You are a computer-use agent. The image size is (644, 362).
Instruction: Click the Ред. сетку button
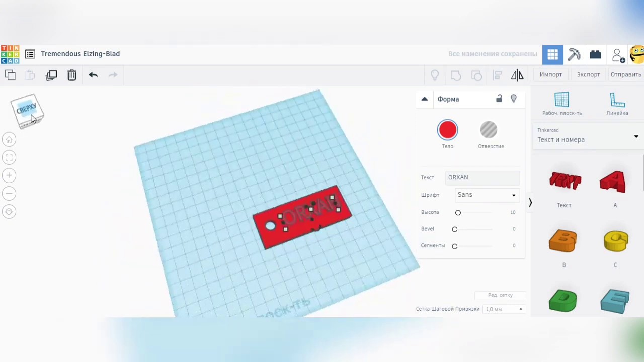click(500, 295)
